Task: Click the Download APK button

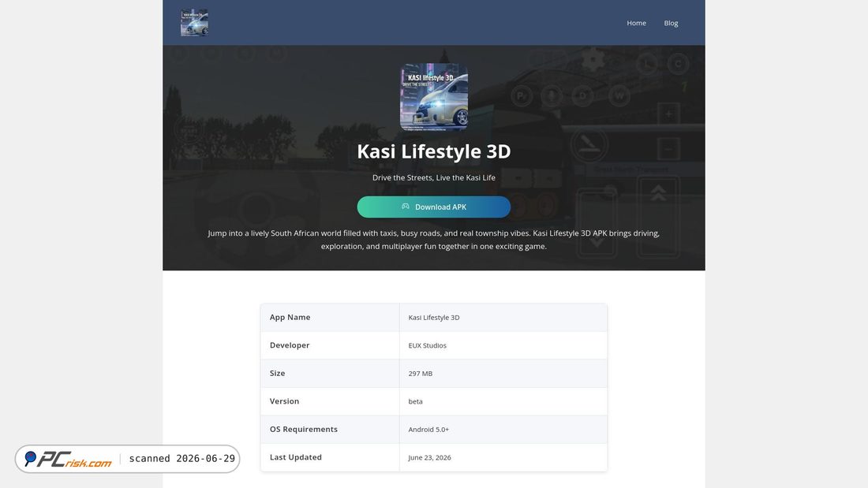Action: click(434, 207)
